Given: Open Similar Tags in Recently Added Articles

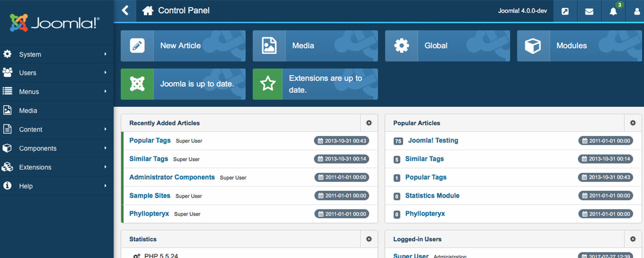Looking at the screenshot, I should [x=149, y=159].
